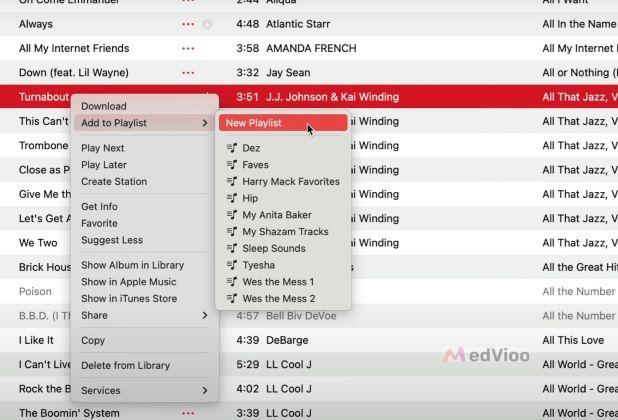Screen dimensions: 618x420
Task: Open more options dots for All My Internet Friends
Action: [188, 48]
